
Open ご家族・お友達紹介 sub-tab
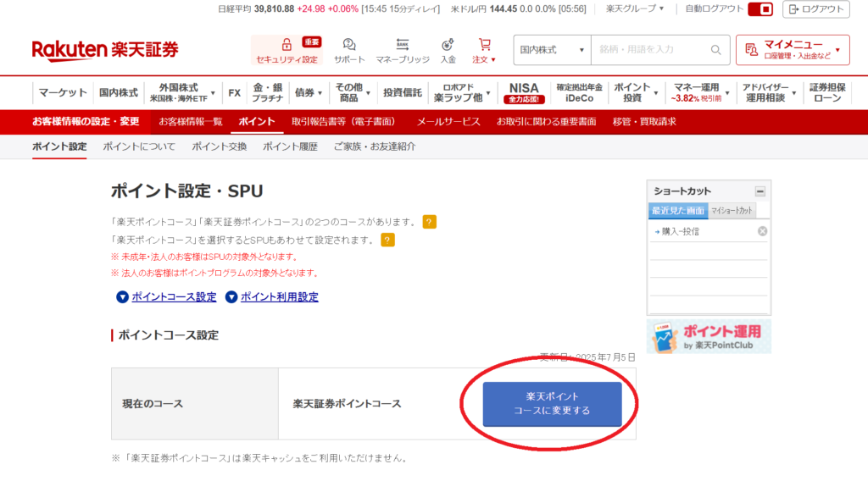tap(374, 147)
